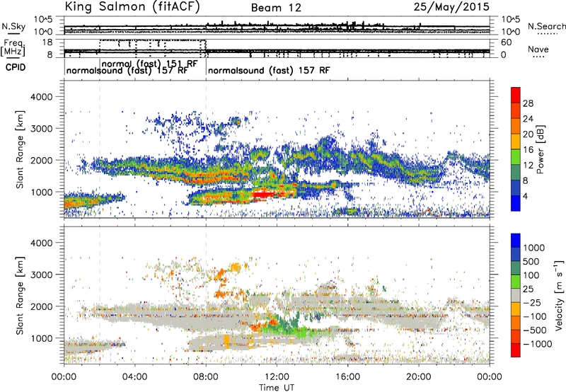The height and width of the screenshot is (392, 566).
Task: Click the "25" label on the velocity colorbar
Action: pyautogui.click(x=528, y=289)
